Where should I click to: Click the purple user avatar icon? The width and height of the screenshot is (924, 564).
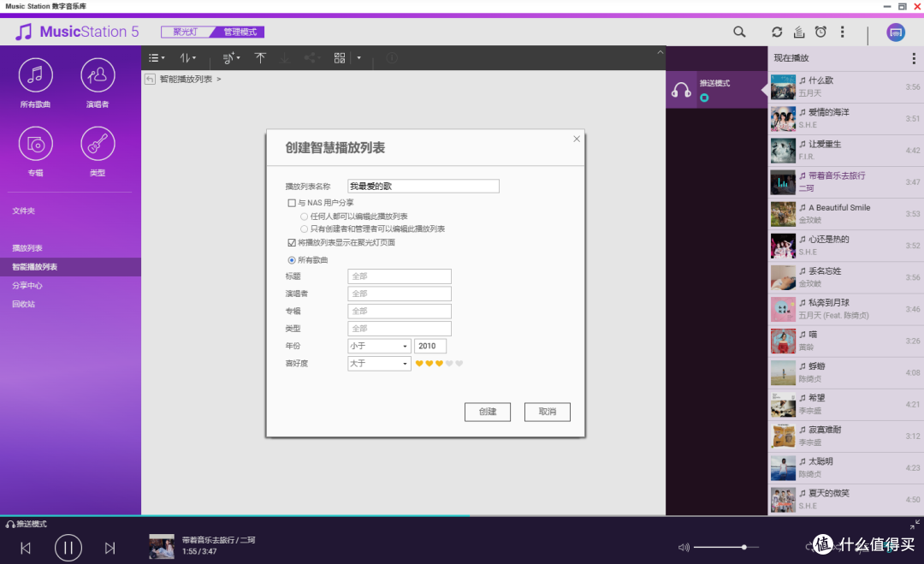click(x=896, y=33)
